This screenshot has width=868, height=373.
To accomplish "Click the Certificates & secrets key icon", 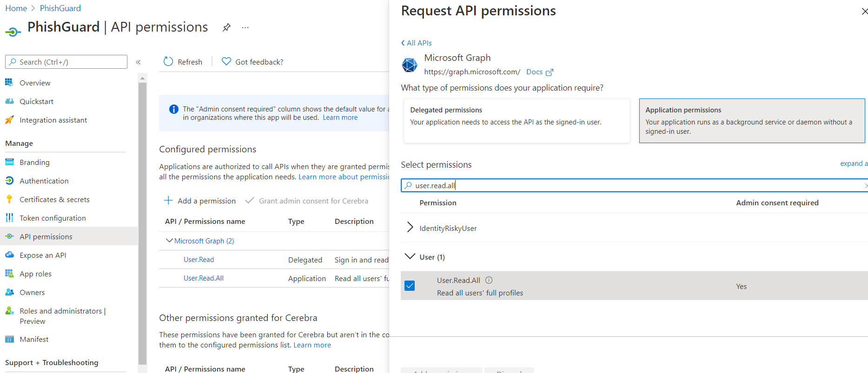I will point(9,199).
